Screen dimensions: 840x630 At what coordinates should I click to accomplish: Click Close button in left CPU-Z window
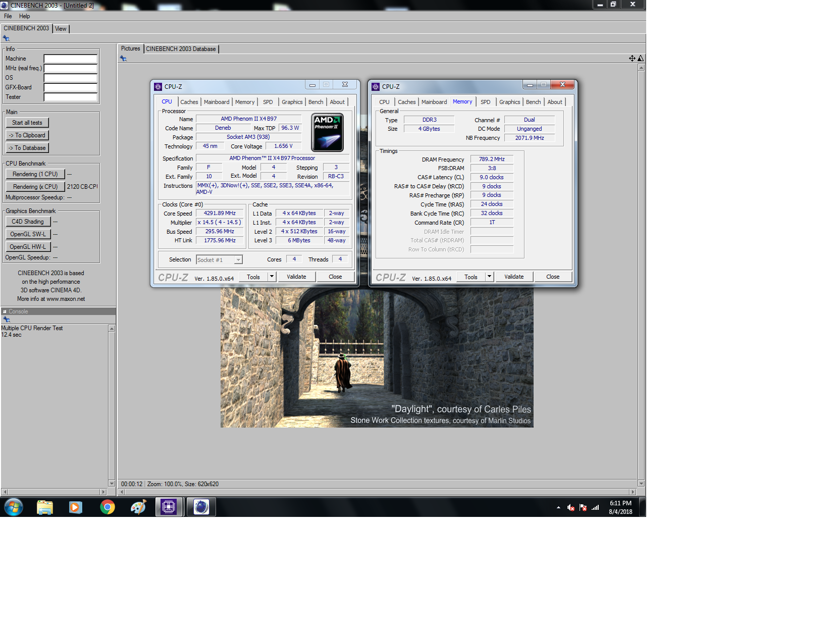[335, 277]
